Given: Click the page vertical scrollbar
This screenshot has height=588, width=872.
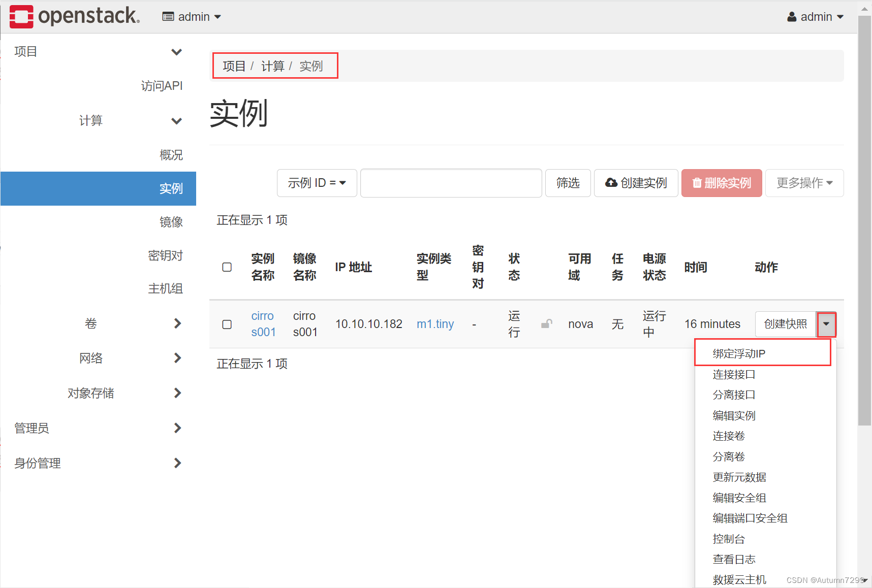Looking at the screenshot, I should coord(864,220).
